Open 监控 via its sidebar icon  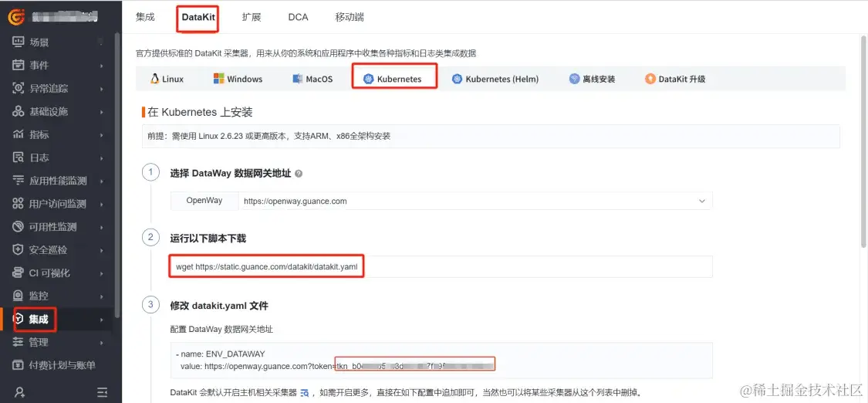coord(19,296)
